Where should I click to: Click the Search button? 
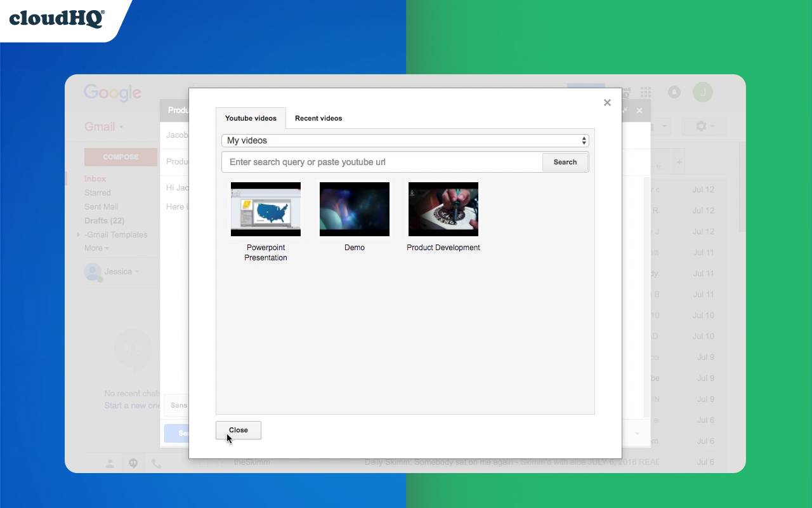point(565,162)
